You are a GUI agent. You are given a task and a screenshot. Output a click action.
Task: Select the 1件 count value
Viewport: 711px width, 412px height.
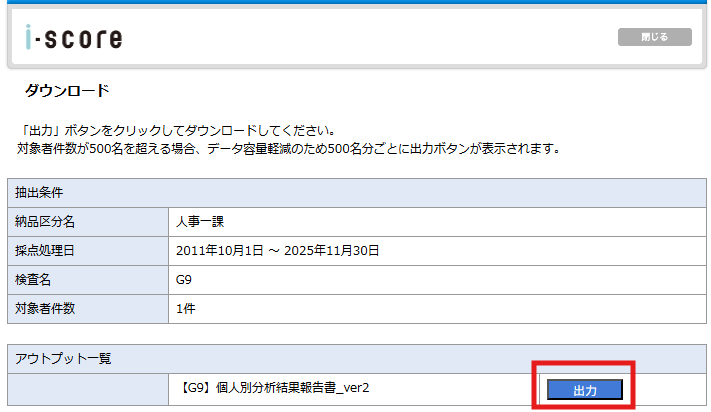click(x=185, y=308)
